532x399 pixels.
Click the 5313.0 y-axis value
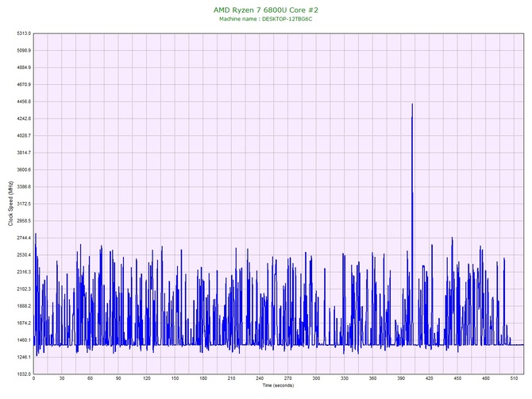(24, 33)
